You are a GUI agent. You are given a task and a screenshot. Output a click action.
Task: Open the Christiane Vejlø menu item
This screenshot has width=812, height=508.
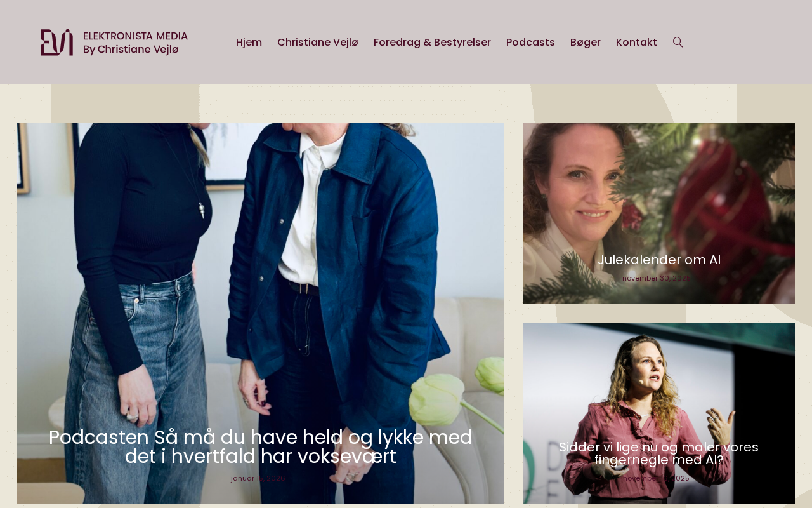(x=318, y=43)
